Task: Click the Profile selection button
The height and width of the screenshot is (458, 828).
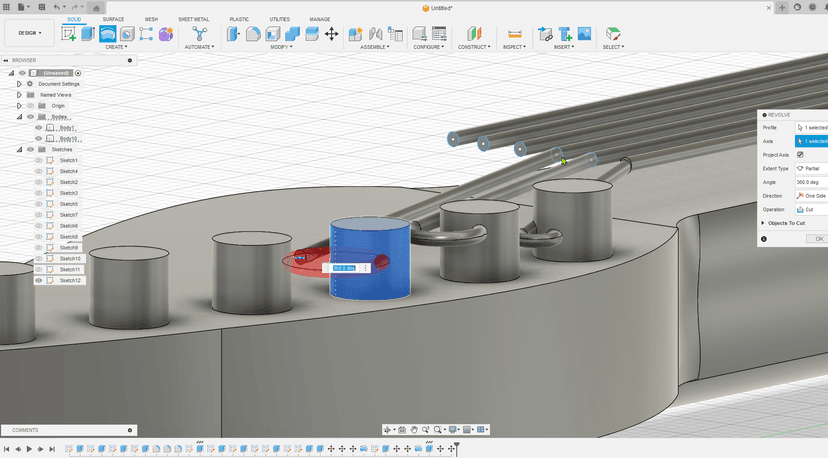Action: [x=811, y=128]
